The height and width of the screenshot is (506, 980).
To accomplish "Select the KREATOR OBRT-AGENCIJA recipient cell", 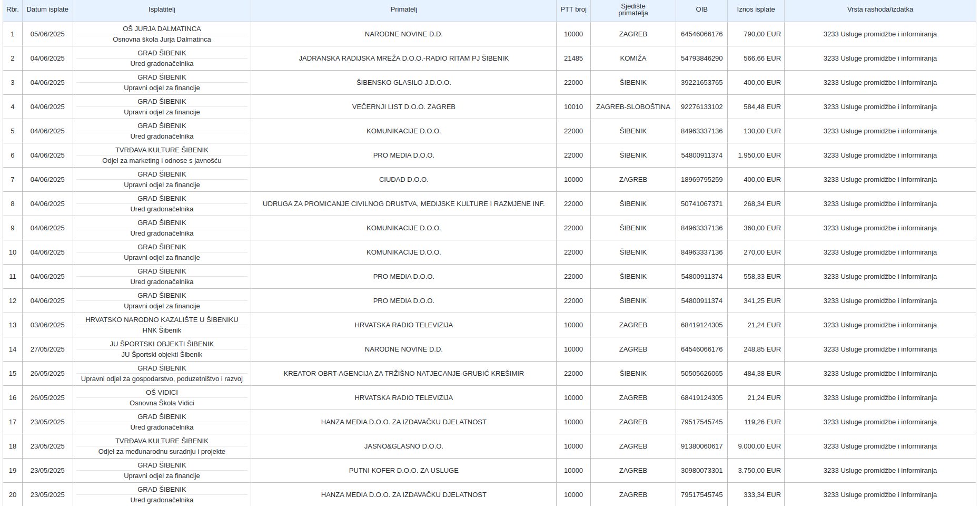I will [x=403, y=374].
